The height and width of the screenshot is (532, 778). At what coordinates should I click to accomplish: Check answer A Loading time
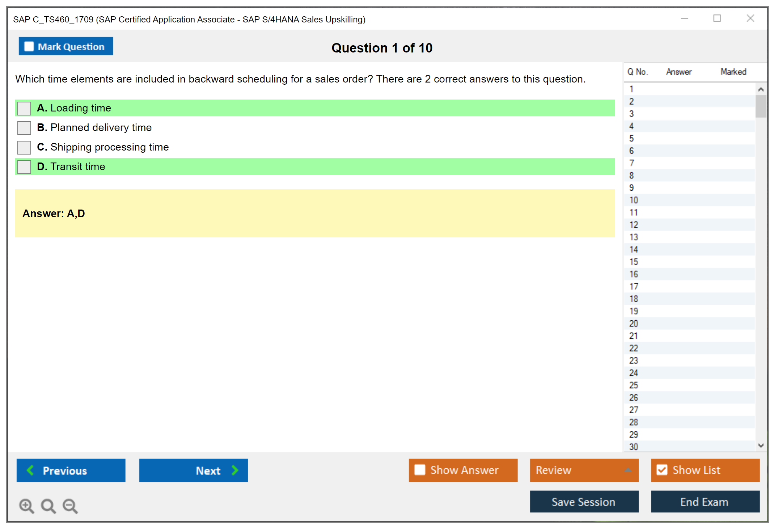coord(24,108)
